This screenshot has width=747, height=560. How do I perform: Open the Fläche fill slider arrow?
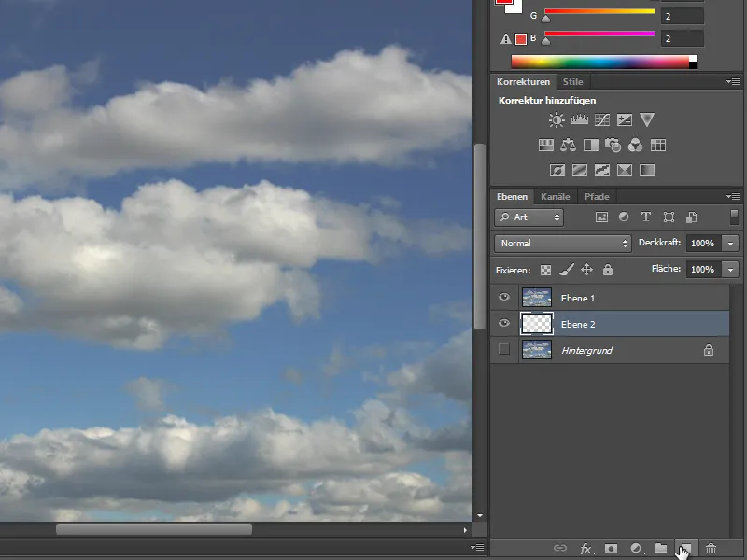(x=730, y=270)
